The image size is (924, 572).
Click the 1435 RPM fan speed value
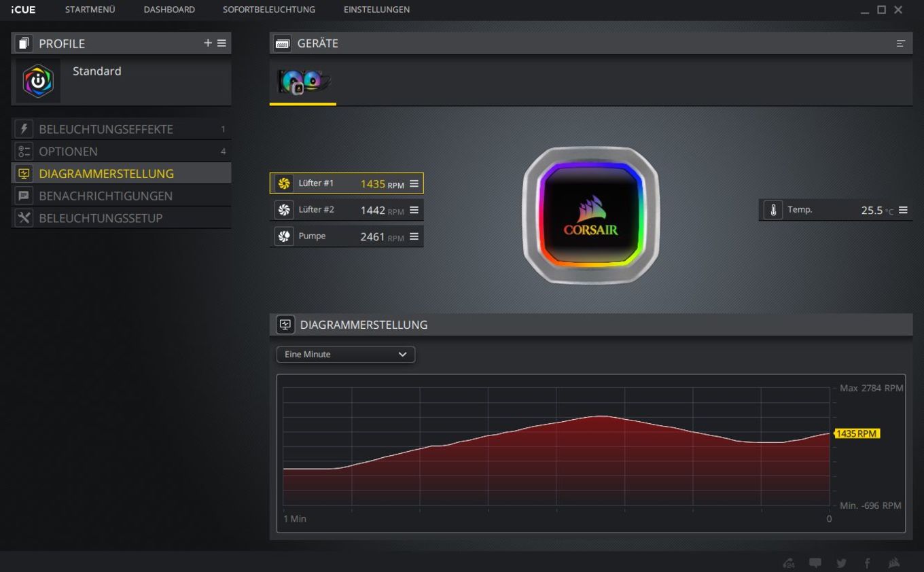point(382,184)
